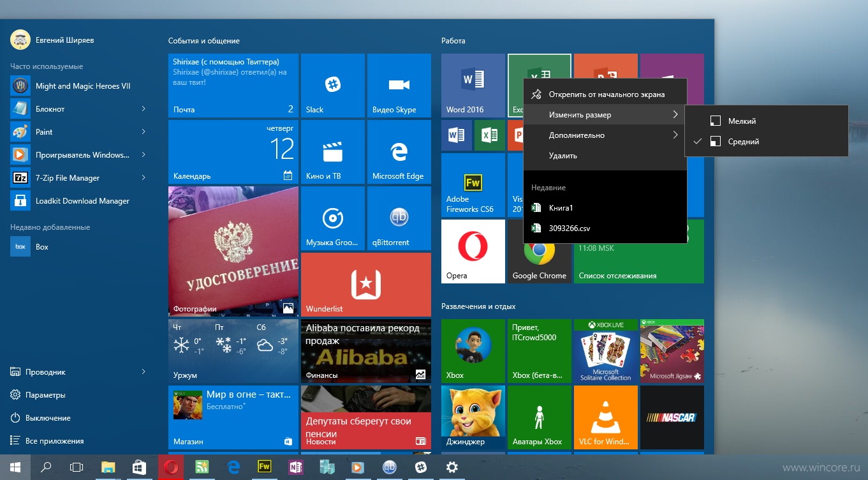Click the small Word tile
868x480 pixels.
pos(457,135)
